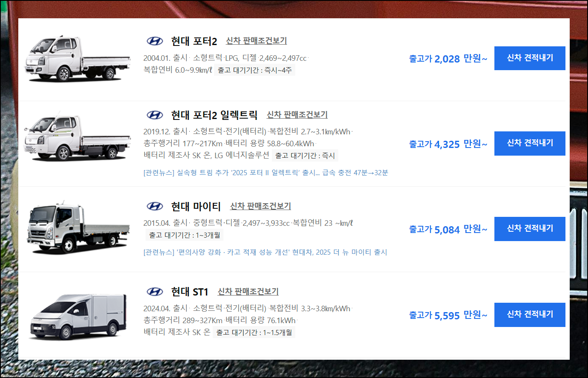The image size is (588, 378).
Task: Click Hyundai logo beside 현대 ST1
Action: (x=155, y=292)
